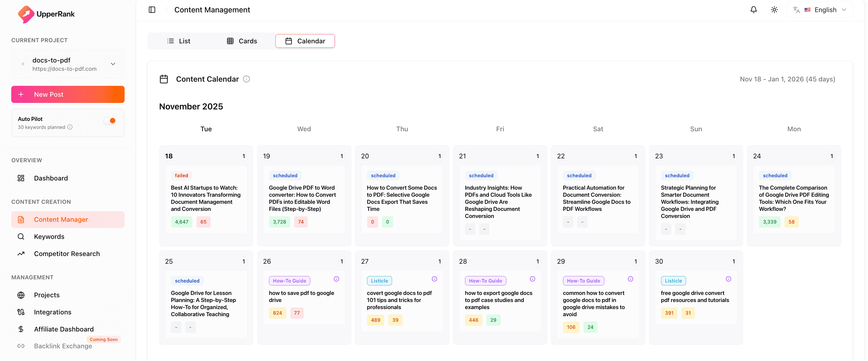The height and width of the screenshot is (361, 868).
Task: Select the Calendar view tab
Action: (305, 41)
